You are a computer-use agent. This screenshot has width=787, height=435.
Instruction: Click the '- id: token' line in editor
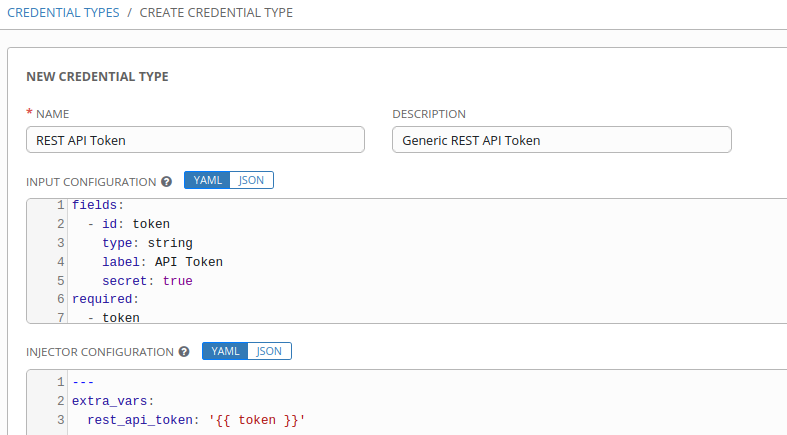tap(128, 224)
